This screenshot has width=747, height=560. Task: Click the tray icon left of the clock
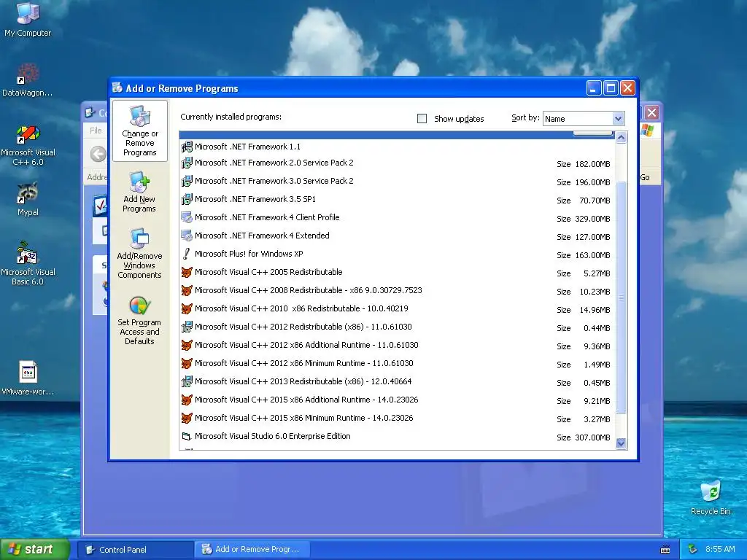click(x=693, y=550)
